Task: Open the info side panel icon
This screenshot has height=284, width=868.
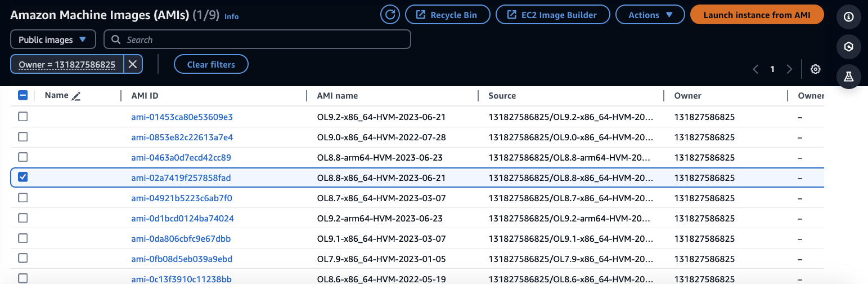Action: [x=849, y=17]
